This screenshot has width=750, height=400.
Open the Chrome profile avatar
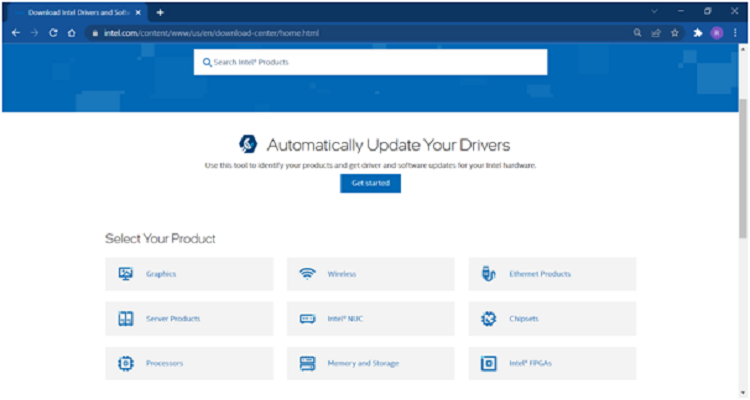pos(717,33)
